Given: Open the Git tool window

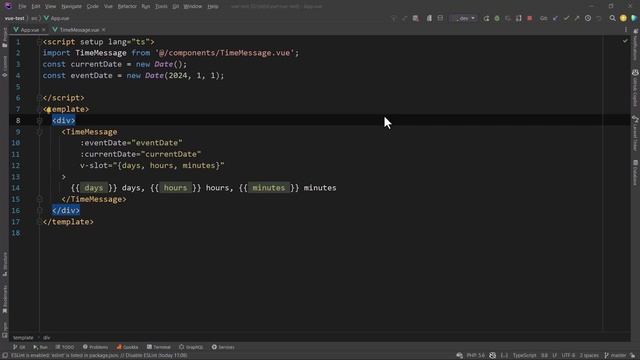Looking at the screenshot, I should [x=19, y=347].
